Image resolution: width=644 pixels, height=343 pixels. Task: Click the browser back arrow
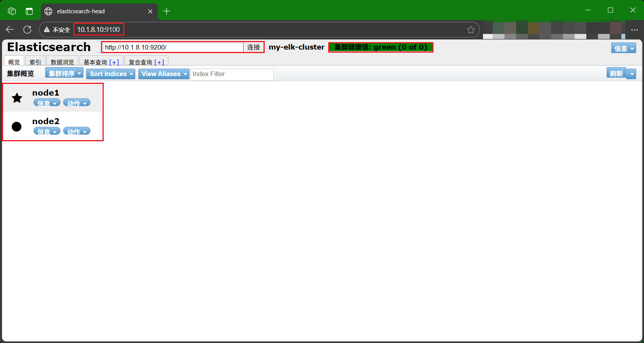10,30
